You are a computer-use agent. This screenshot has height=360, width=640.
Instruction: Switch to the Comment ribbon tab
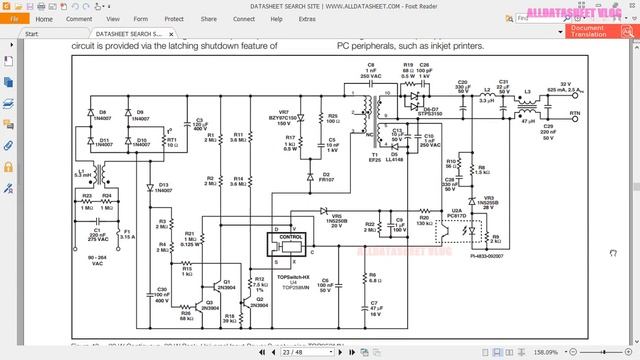pos(79,19)
